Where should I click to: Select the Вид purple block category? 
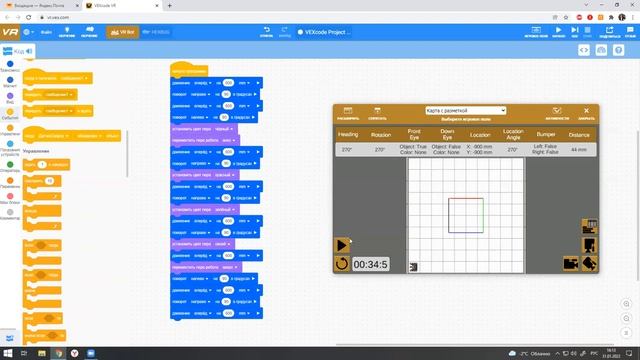click(x=10, y=98)
